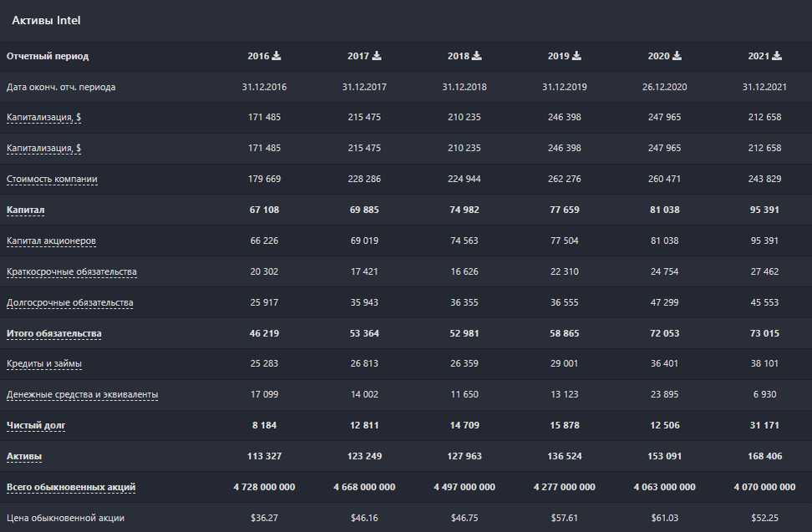Open the Чистый долг label

36,425
